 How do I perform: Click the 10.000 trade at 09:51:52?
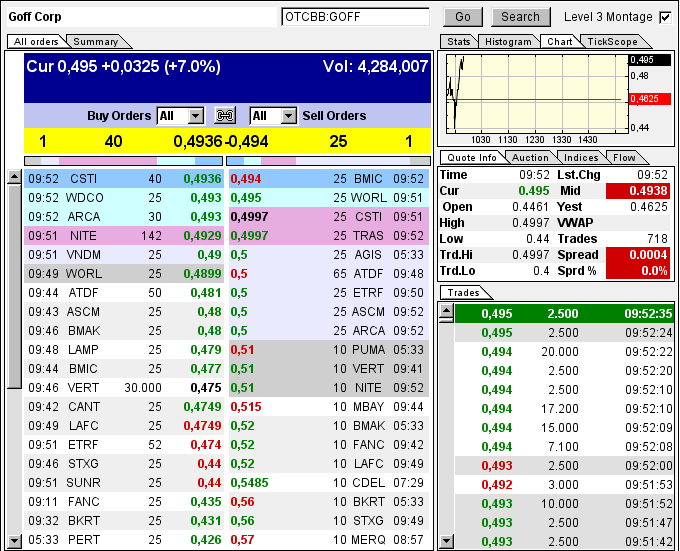pos(565,504)
